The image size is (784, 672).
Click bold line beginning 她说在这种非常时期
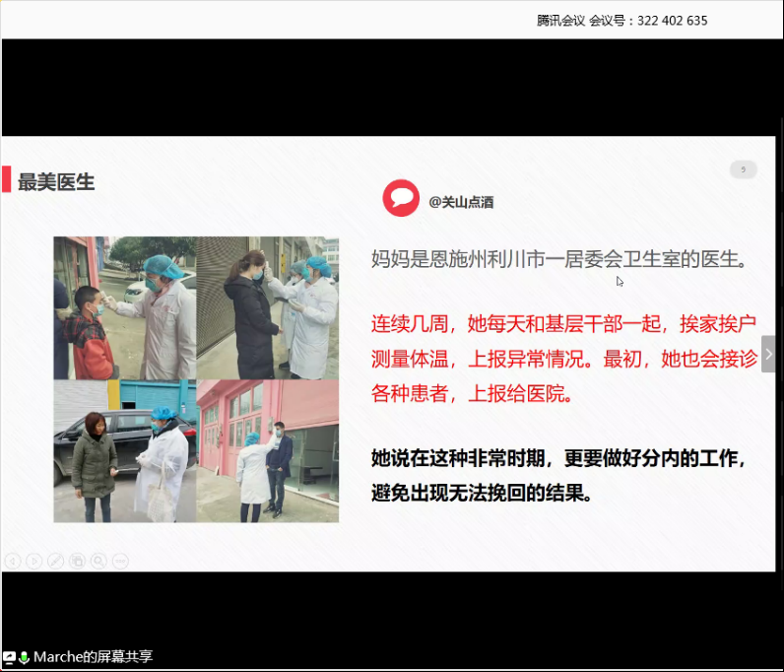point(559,458)
